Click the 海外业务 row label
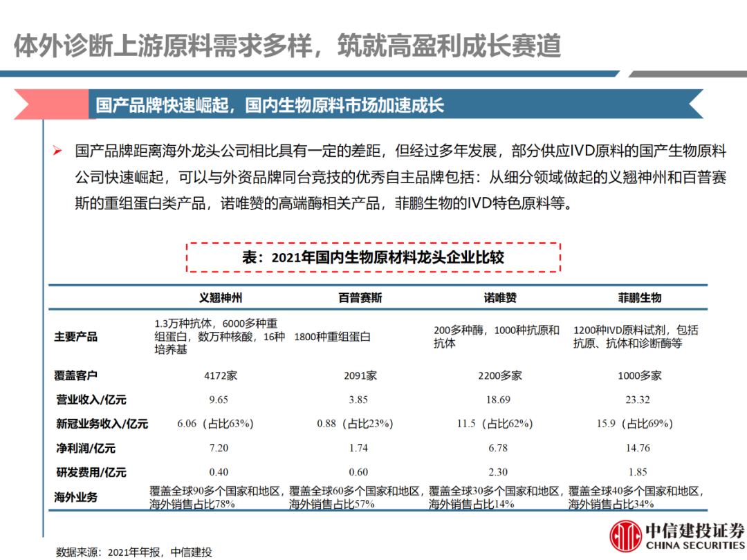The height and width of the screenshot is (560, 747). coord(76,497)
